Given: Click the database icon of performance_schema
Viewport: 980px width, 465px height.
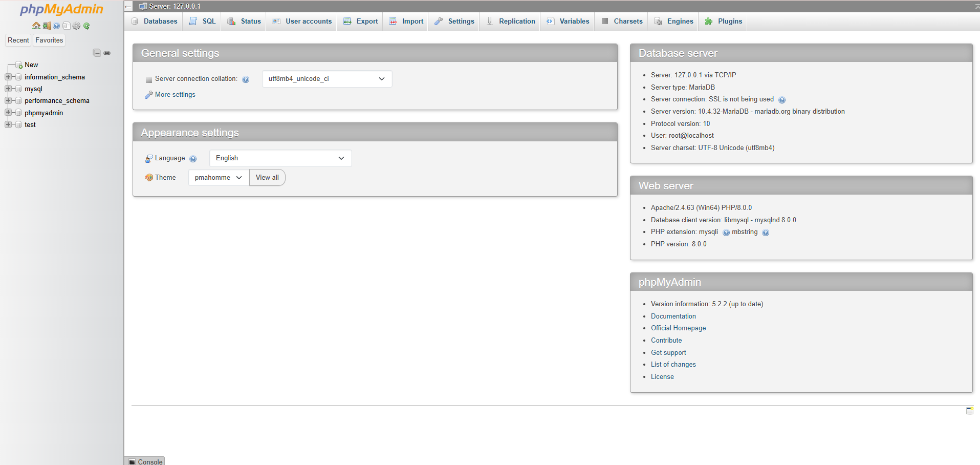Looking at the screenshot, I should [x=18, y=100].
